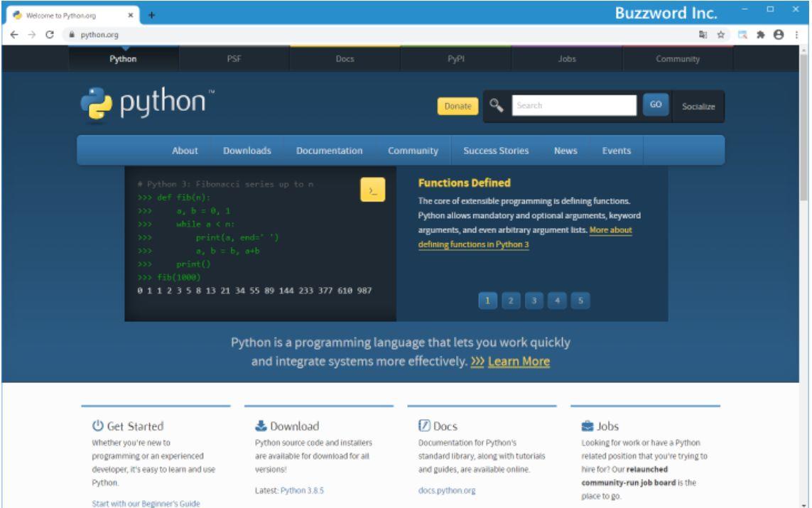Open the About navigation menu
This screenshot has width=812, height=508.
click(x=185, y=151)
